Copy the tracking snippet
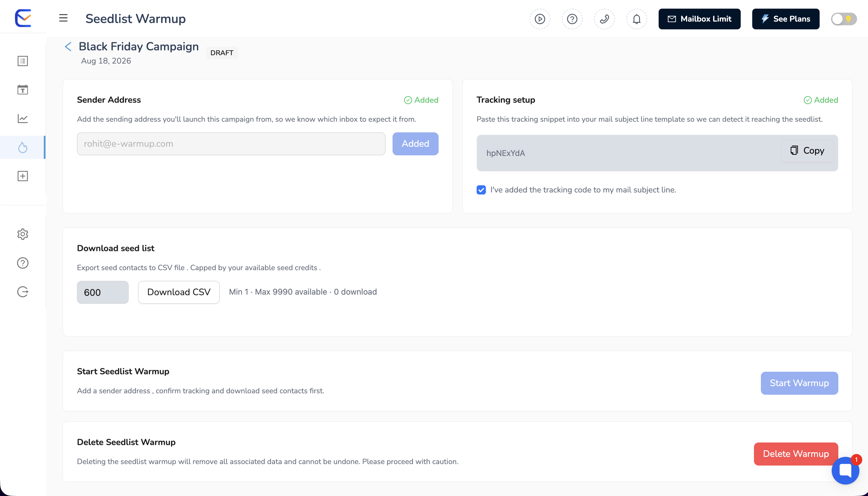 click(x=807, y=150)
